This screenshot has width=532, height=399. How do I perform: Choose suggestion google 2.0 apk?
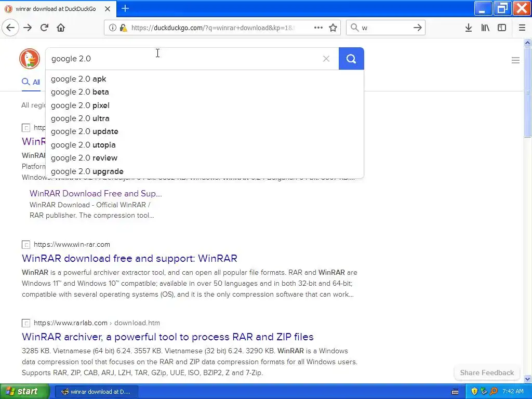pos(205,79)
